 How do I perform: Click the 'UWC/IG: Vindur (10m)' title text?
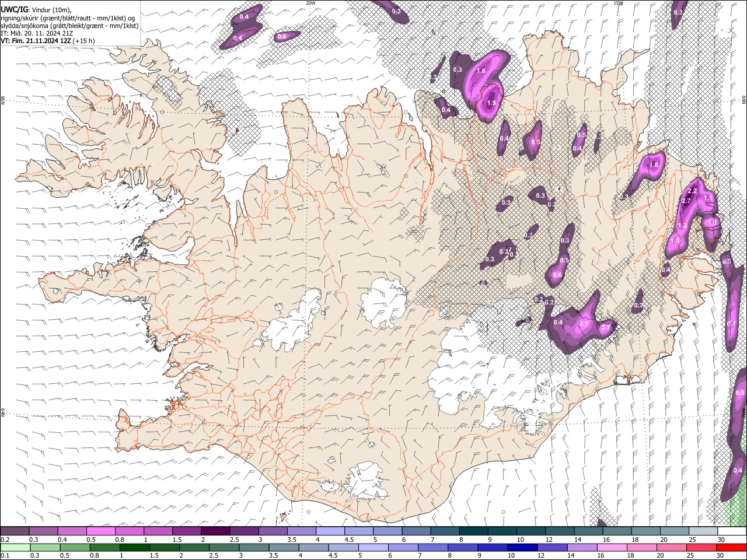pyautogui.click(x=37, y=9)
